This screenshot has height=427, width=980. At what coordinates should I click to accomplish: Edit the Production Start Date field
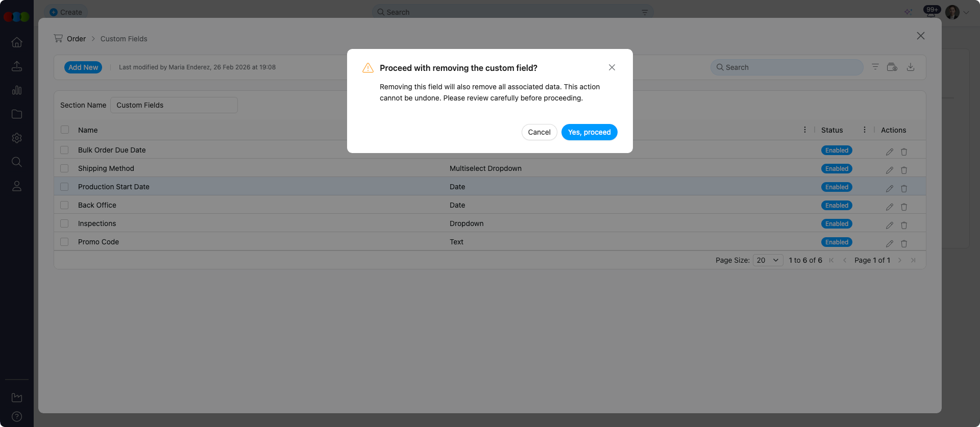[890, 189]
